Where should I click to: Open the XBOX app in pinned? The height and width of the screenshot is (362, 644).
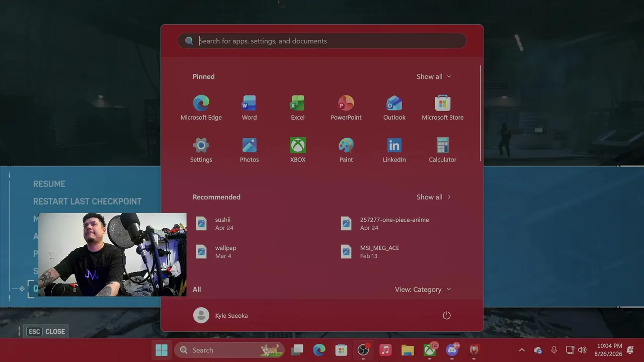[x=297, y=150]
